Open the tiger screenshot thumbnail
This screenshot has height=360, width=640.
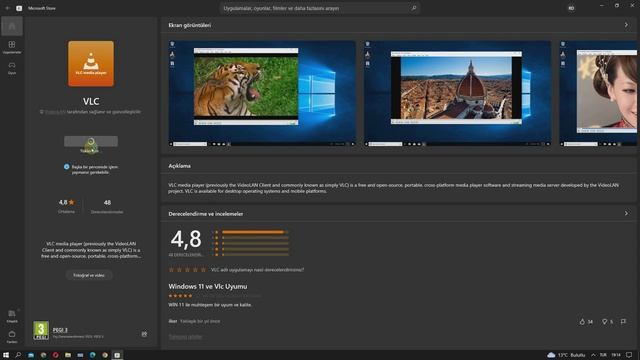[262, 93]
